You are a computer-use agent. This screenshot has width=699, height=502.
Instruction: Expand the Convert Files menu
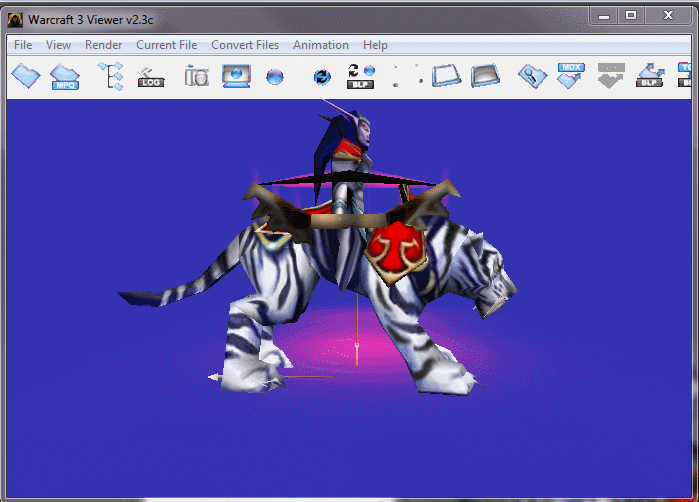pos(245,45)
